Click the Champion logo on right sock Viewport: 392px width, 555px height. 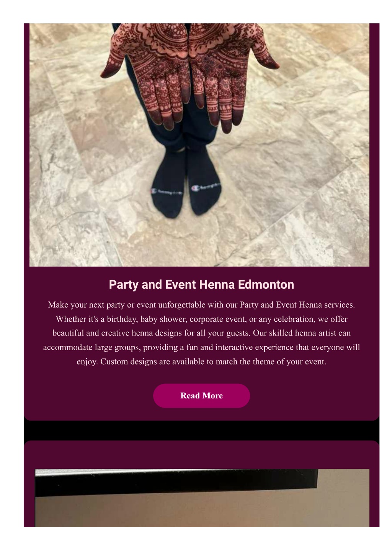[x=206, y=187]
